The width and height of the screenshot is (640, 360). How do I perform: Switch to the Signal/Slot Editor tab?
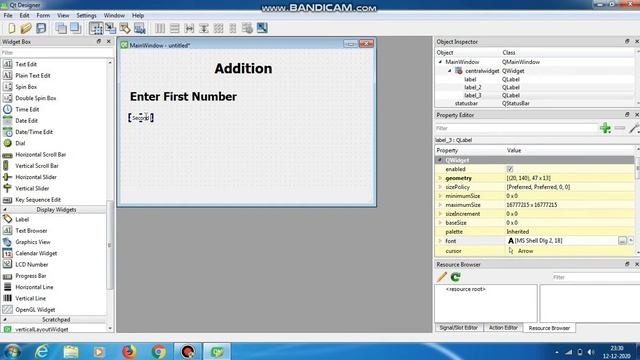[459, 328]
